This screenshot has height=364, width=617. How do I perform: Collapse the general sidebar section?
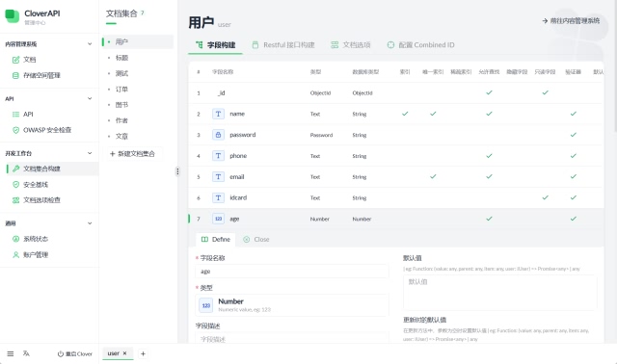[x=90, y=223]
